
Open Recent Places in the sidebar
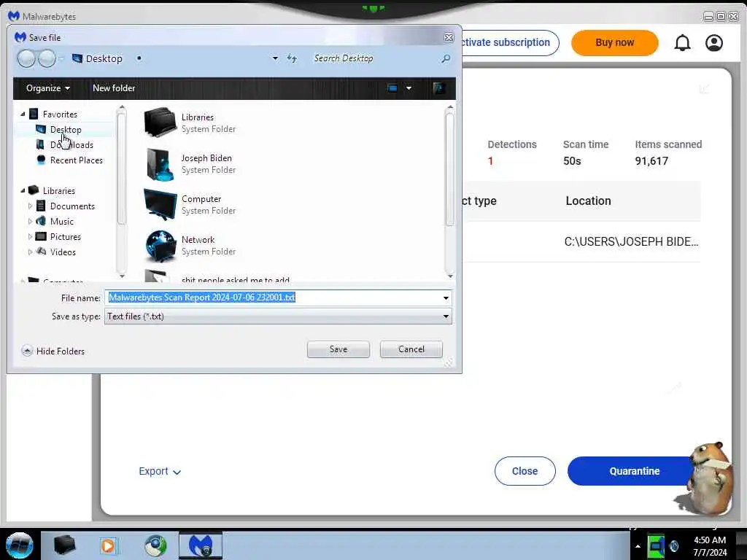click(76, 160)
